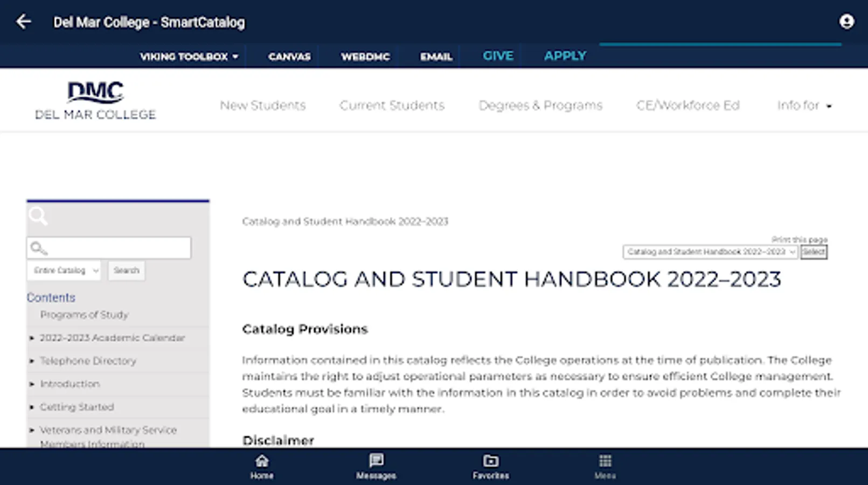
Task: Click the Catalog and Student Handbook breadcrumb
Action: click(345, 221)
